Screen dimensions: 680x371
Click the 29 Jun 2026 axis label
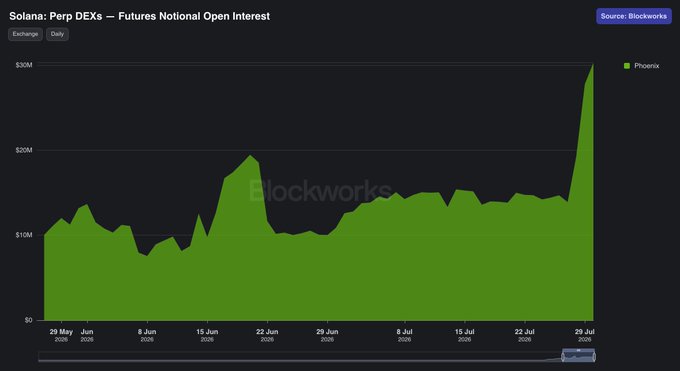(x=327, y=335)
